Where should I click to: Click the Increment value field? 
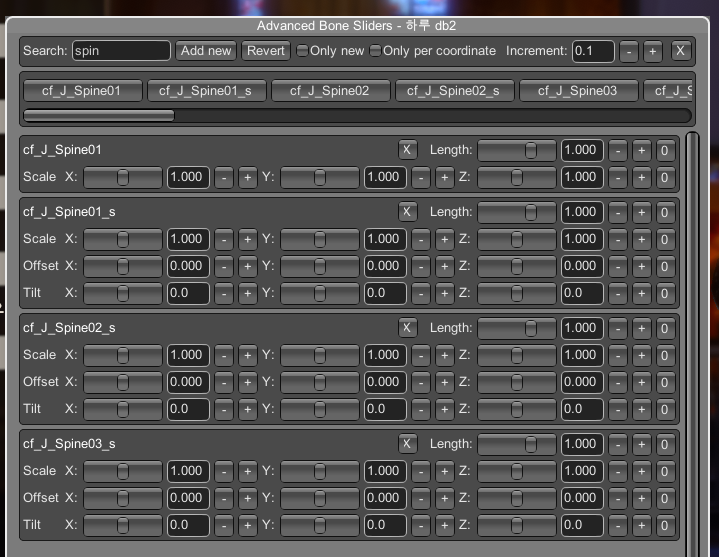(x=593, y=51)
